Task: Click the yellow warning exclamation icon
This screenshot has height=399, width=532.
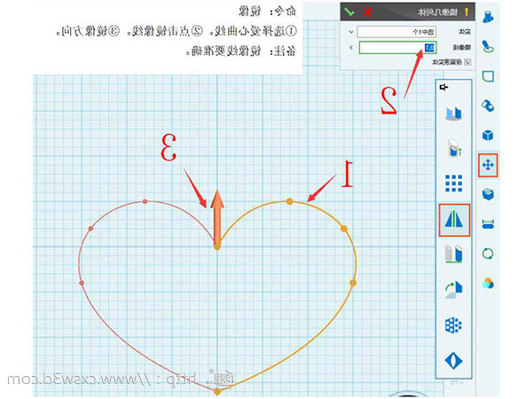Action: pyautogui.click(x=467, y=12)
